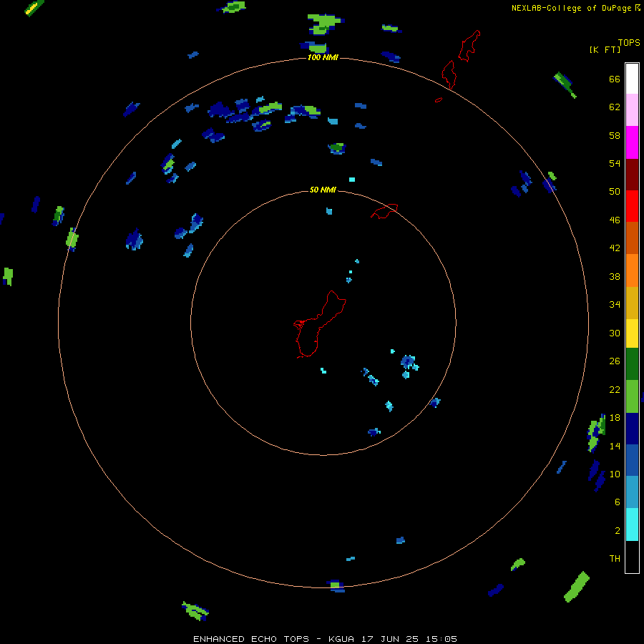The image size is (644, 644).
Task: Click the '26' legend value
Action: 615,361
